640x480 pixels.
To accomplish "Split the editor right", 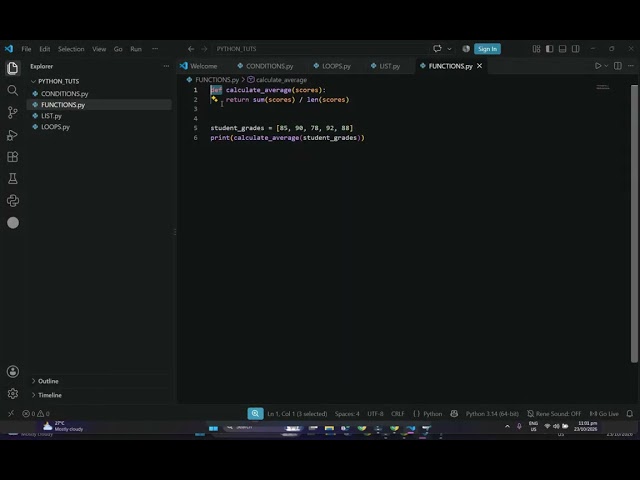I will coord(618,66).
